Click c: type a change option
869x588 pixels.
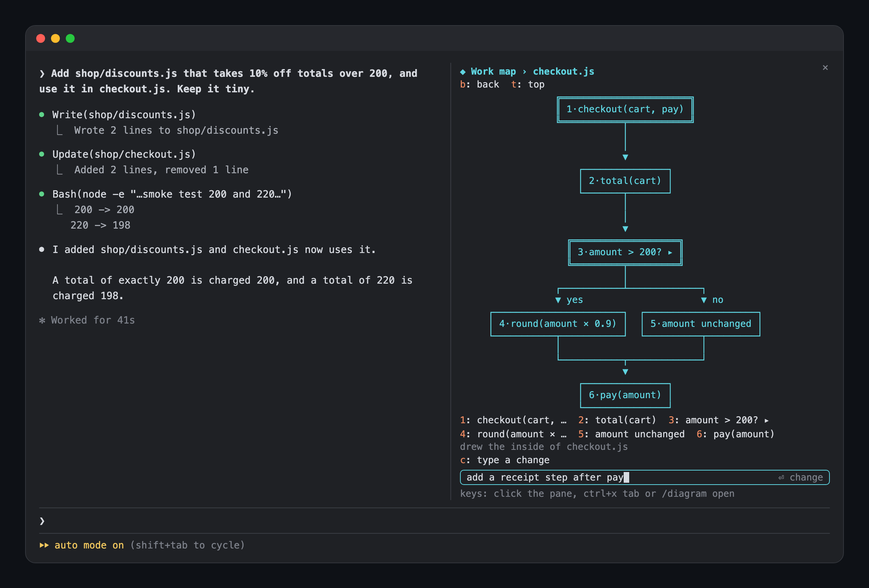504,460
